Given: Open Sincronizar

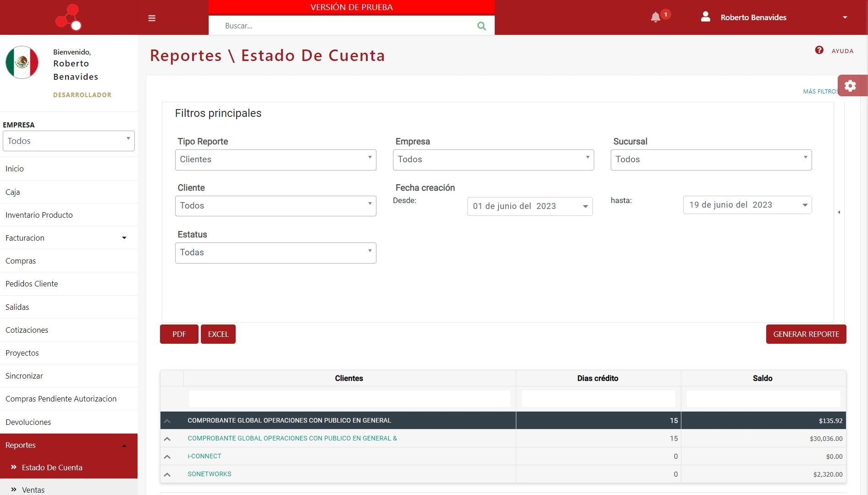Looking at the screenshot, I should 69,376.
